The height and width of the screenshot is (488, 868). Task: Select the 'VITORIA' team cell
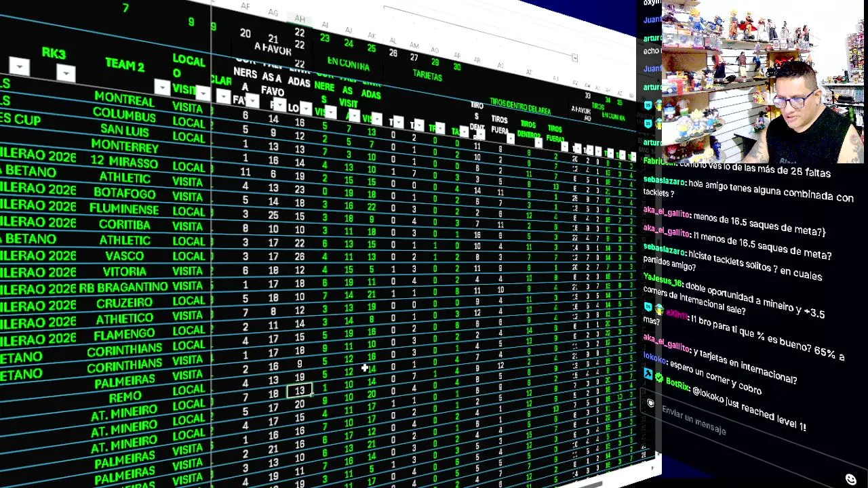125,271
